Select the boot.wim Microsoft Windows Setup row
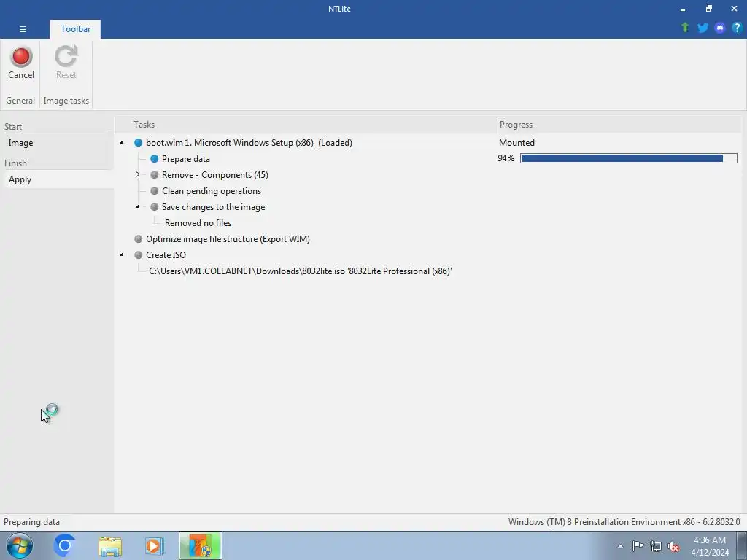 click(249, 143)
